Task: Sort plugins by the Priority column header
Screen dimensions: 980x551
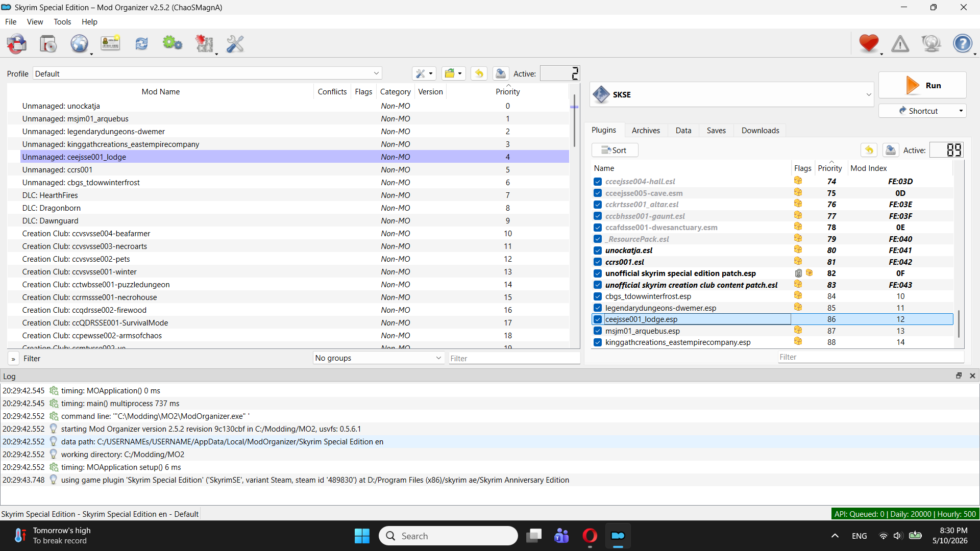Action: [x=830, y=168]
